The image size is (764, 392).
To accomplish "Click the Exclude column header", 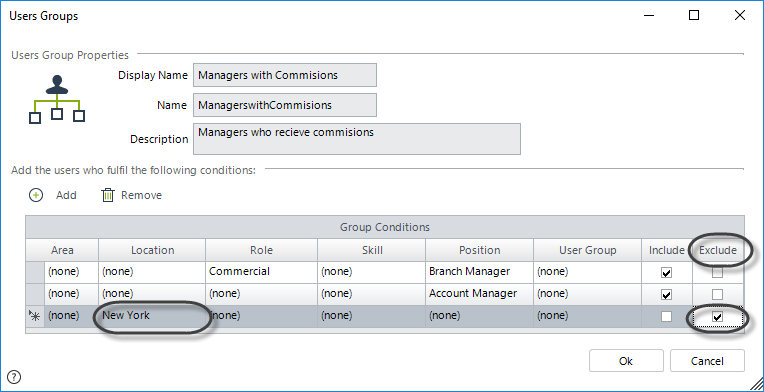I will (718, 250).
